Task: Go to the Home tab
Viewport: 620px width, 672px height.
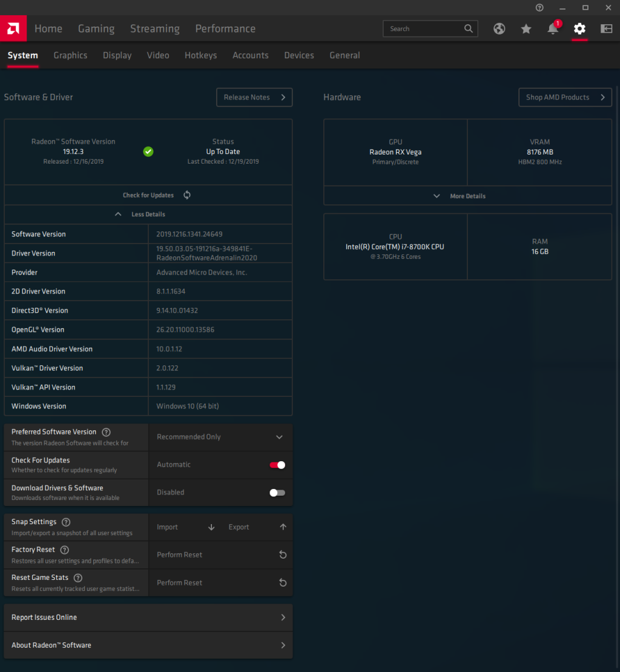Action: tap(48, 28)
